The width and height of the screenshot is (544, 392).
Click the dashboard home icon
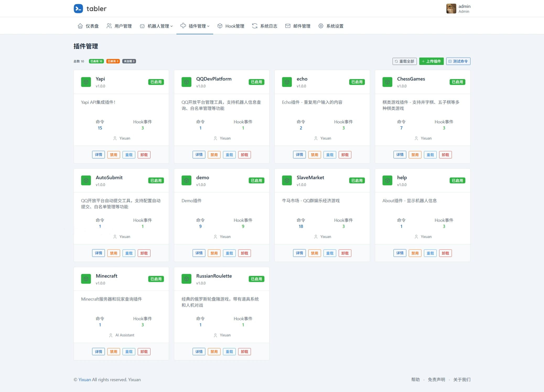80,26
